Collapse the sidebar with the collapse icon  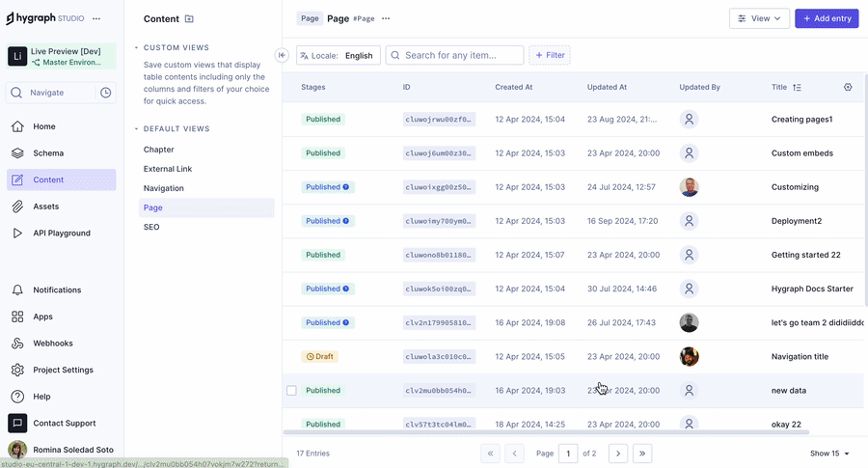tap(282, 55)
